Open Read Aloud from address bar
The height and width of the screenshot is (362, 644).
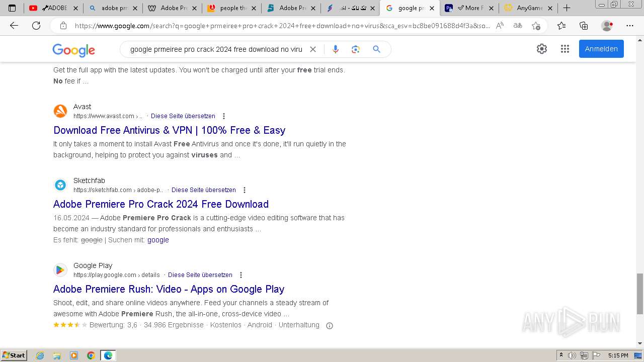(x=500, y=26)
